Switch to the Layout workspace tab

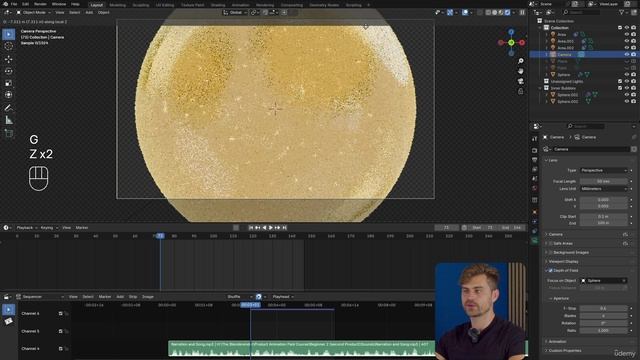(x=97, y=5)
